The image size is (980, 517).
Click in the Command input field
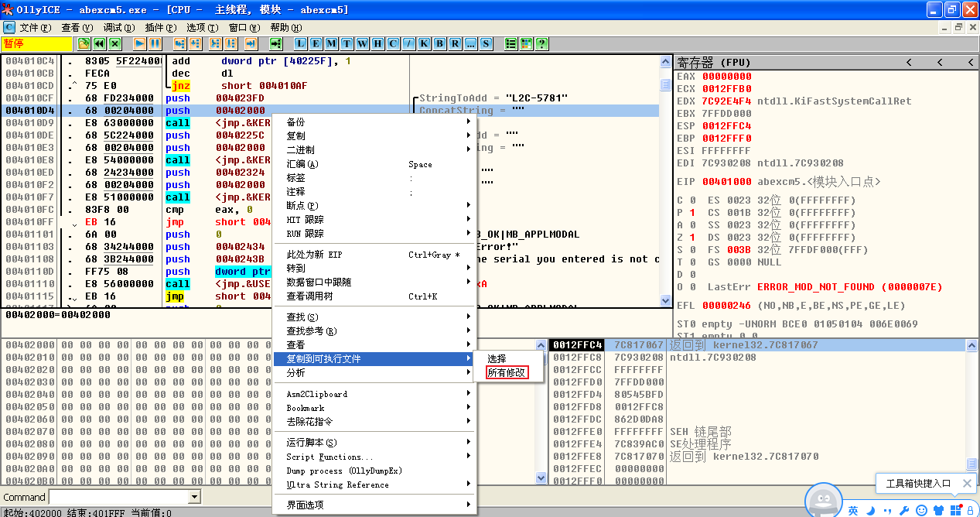tap(118, 497)
